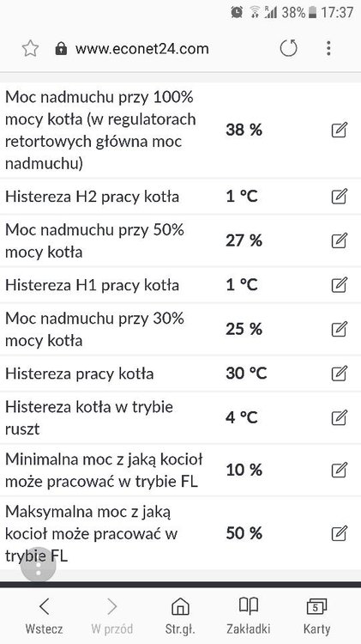Tap the battery status indicator
The height and width of the screenshot is (644, 361).
[x=313, y=12]
